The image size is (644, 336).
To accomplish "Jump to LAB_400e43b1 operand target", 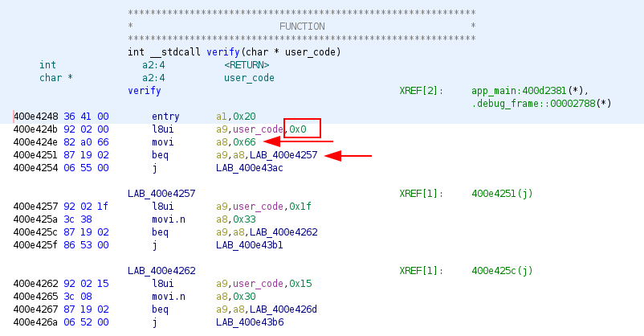I will coord(250,245).
